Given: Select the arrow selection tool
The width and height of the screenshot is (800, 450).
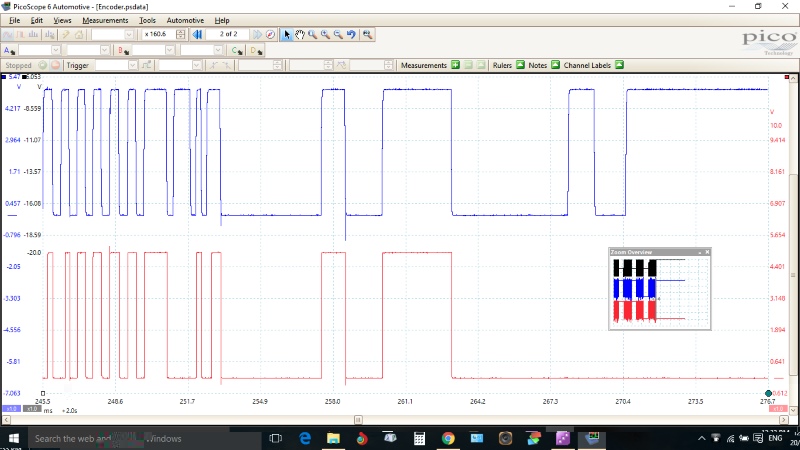Looking at the screenshot, I should pos(286,34).
